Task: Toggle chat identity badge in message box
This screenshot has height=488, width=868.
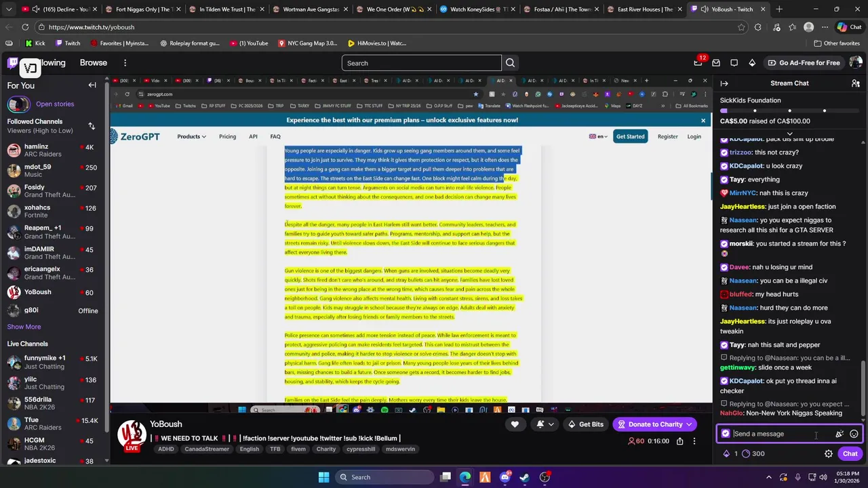Action: pos(726,434)
